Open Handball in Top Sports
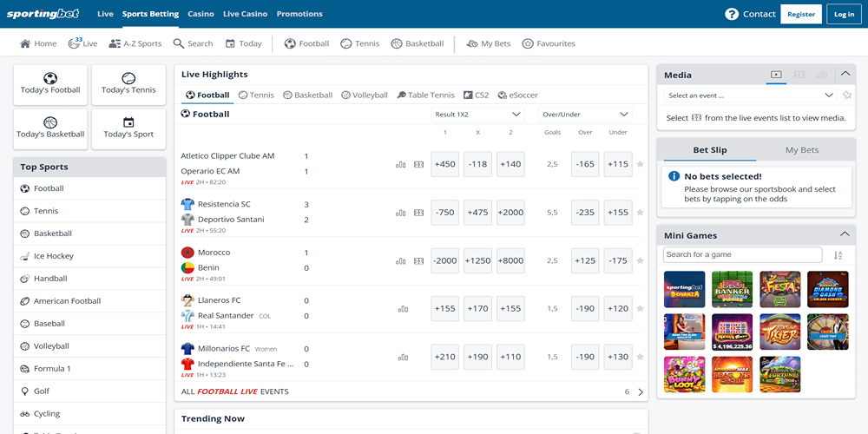 click(89, 279)
